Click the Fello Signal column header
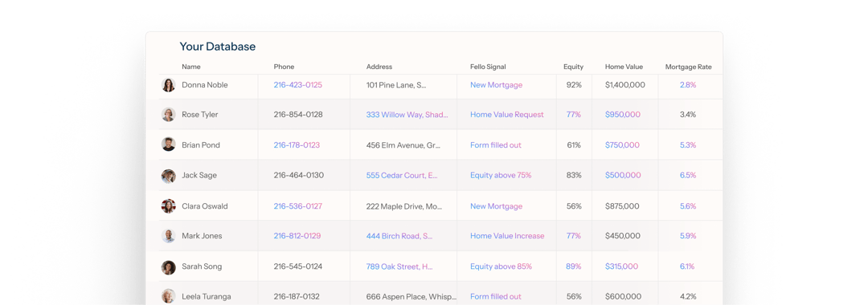Viewport: 868px width, 305px height. pyautogui.click(x=488, y=67)
